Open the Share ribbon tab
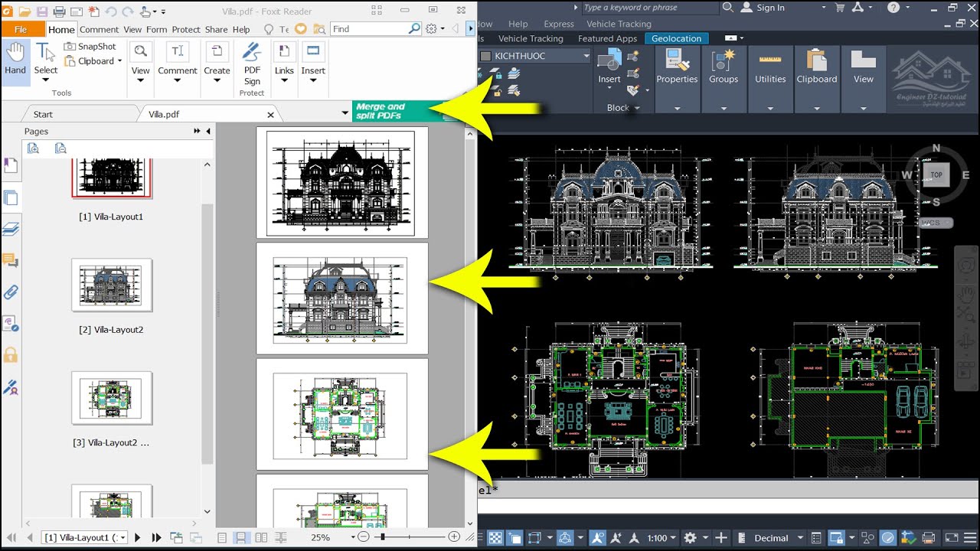The height and width of the screenshot is (551, 980). 216,29
